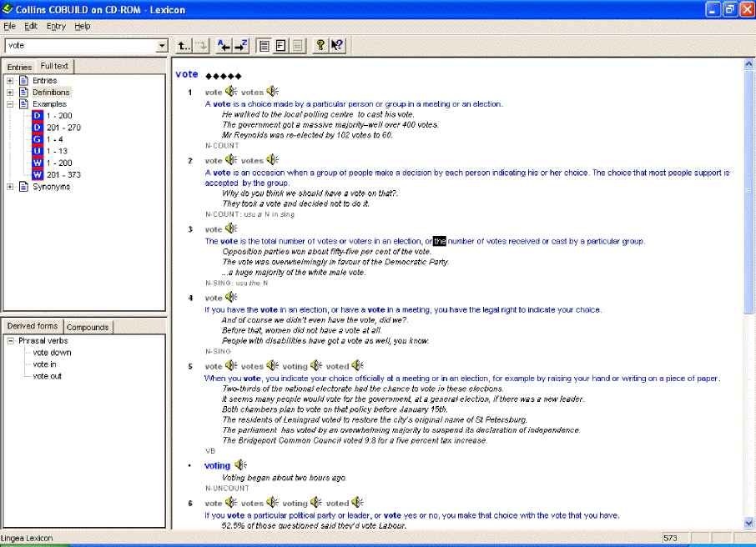Play audio for 'vote' in sense 5
The height and width of the screenshot is (547, 756).
pos(231,365)
